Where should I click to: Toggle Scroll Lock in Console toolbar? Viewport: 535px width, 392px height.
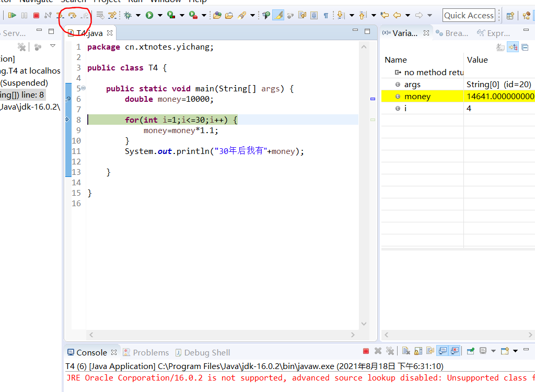[x=418, y=351]
